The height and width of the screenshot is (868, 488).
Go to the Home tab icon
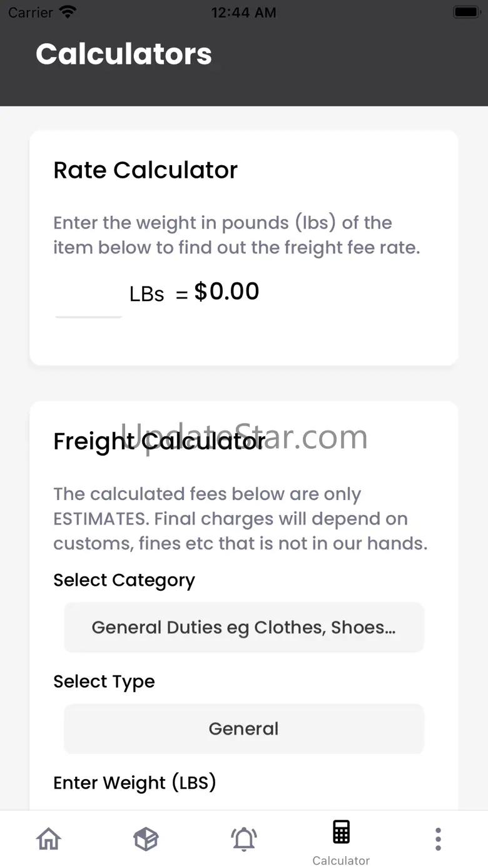click(49, 839)
